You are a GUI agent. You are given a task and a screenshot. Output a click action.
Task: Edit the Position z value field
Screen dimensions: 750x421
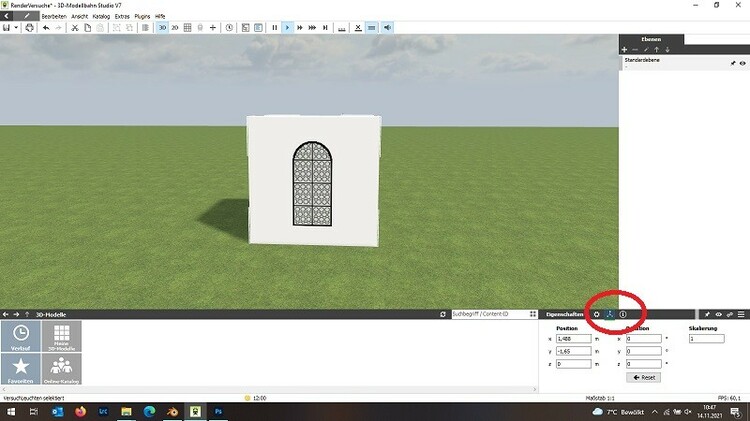574,364
